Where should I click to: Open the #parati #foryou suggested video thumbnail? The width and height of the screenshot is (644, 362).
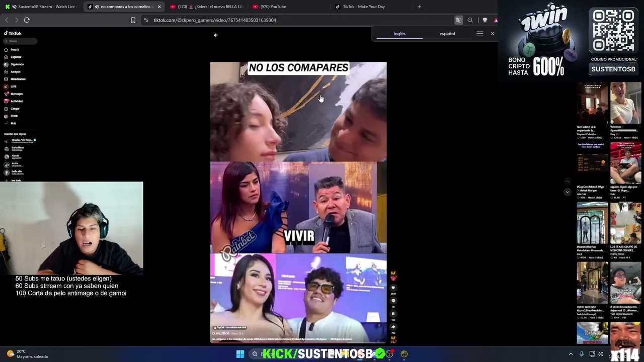[x=592, y=223]
